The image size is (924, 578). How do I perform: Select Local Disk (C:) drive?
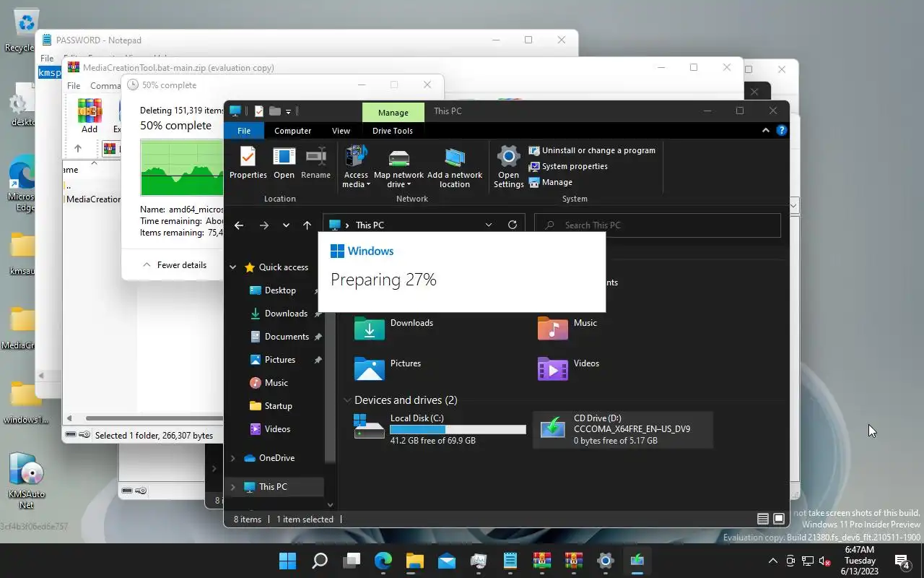pyautogui.click(x=440, y=429)
